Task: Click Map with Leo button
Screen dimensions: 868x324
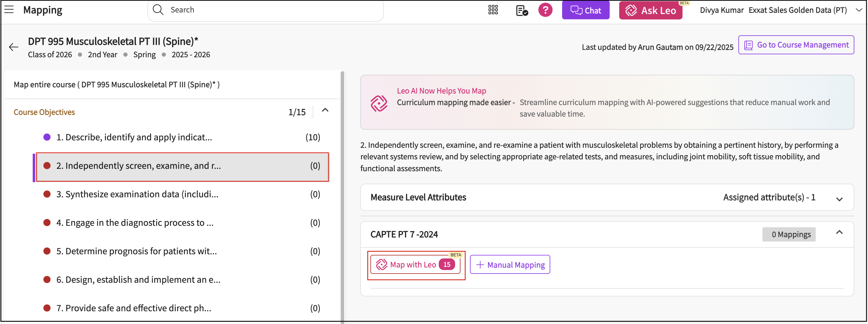Action: click(x=416, y=265)
